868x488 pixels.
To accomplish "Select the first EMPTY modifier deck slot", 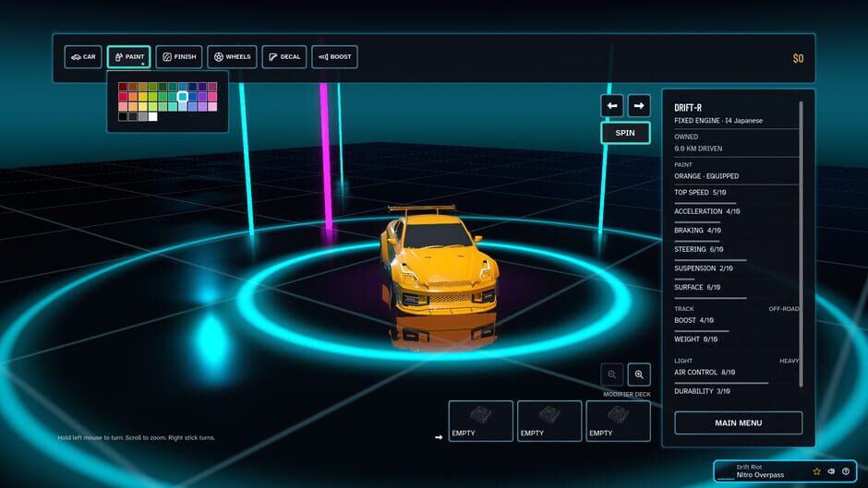I will click(480, 421).
